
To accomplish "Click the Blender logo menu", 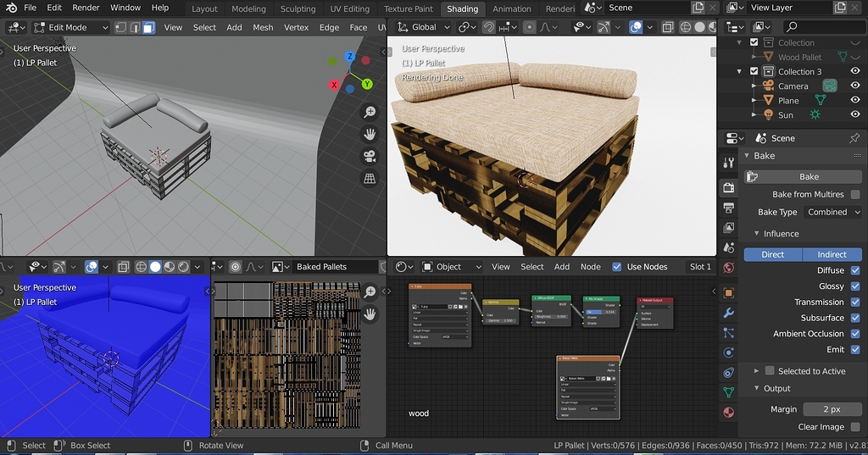I will pos(11,8).
